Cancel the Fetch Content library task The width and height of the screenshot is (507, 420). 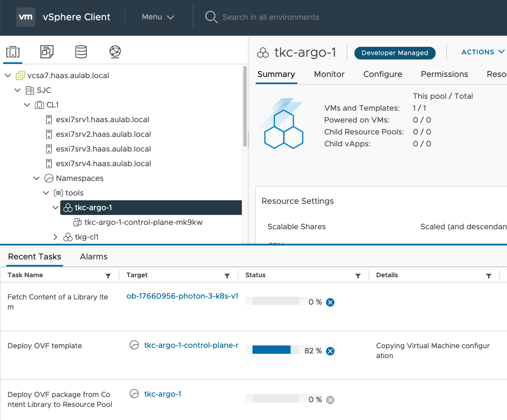coord(330,302)
